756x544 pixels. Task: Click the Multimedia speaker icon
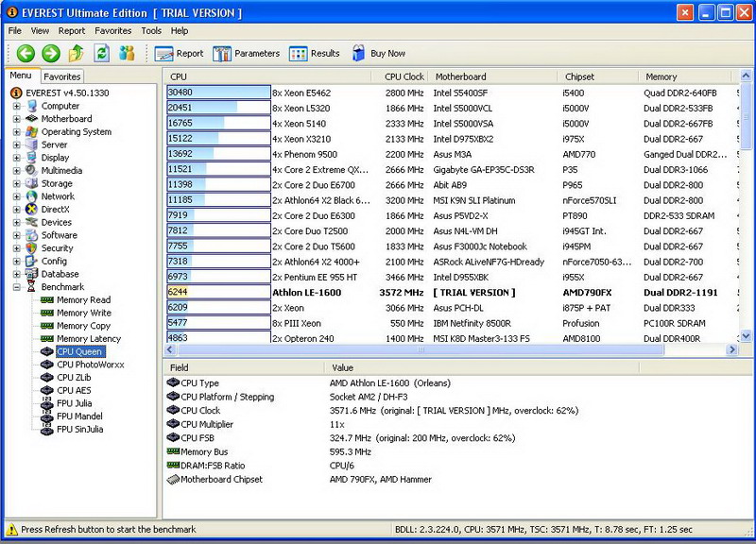click(32, 171)
